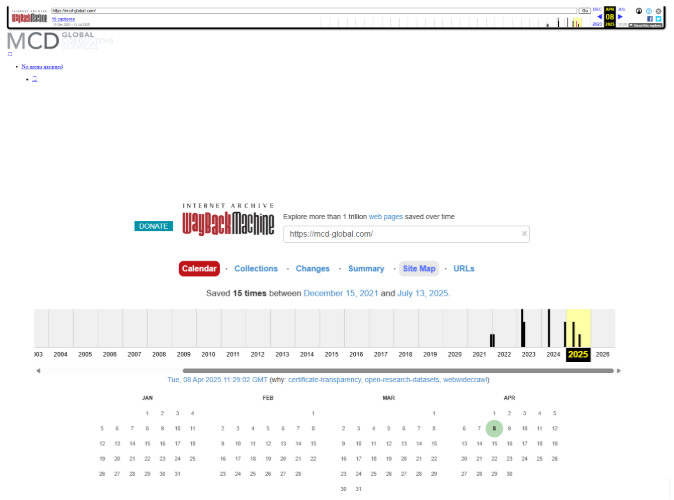The height and width of the screenshot is (500, 674).
Task: Click the highlighted April 8 capture day
Action: click(x=494, y=429)
